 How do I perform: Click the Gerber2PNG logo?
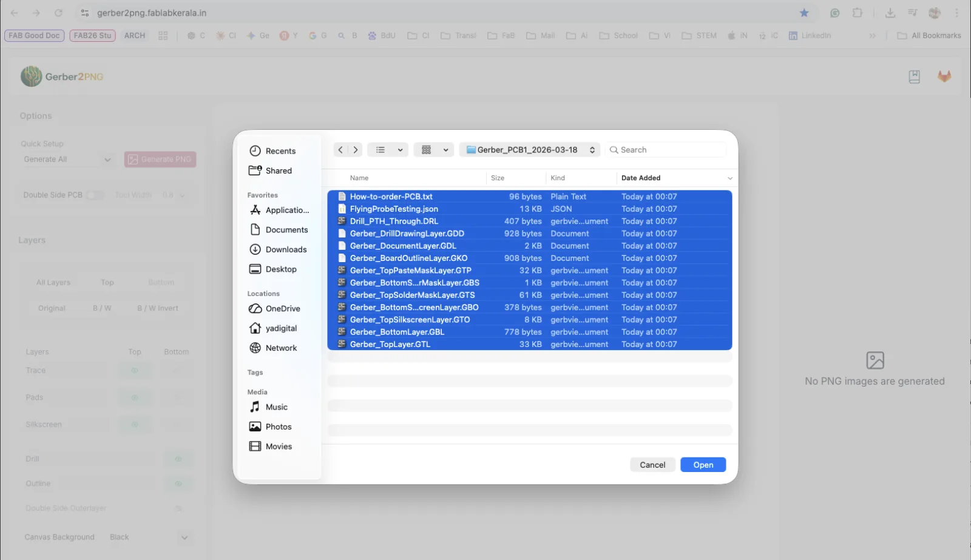tap(63, 76)
